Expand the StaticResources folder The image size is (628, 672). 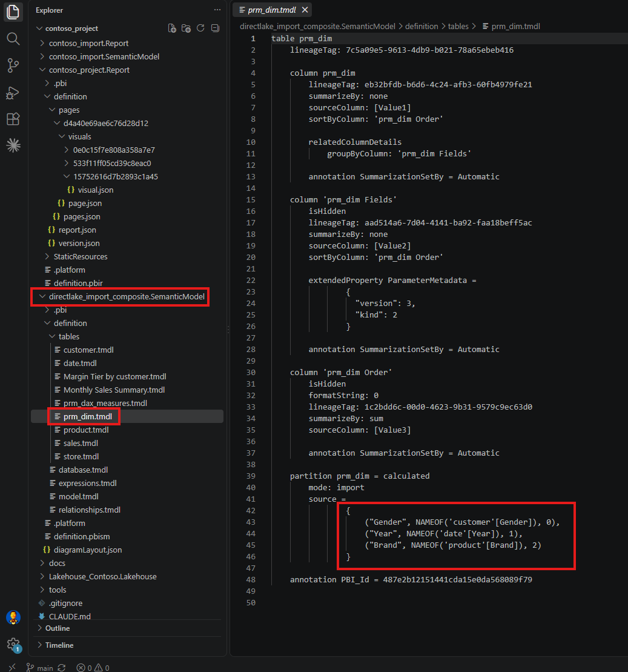click(x=80, y=256)
